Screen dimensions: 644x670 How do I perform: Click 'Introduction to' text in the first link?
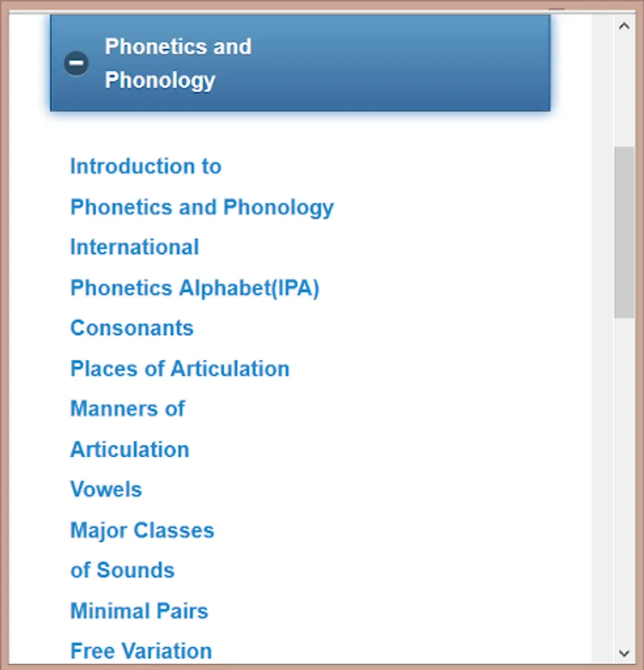(x=146, y=166)
